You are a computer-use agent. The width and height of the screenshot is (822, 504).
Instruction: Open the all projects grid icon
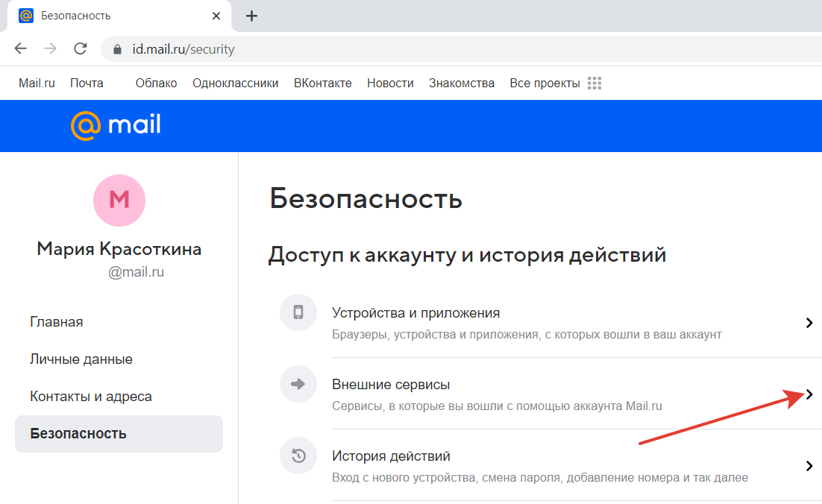tap(594, 84)
